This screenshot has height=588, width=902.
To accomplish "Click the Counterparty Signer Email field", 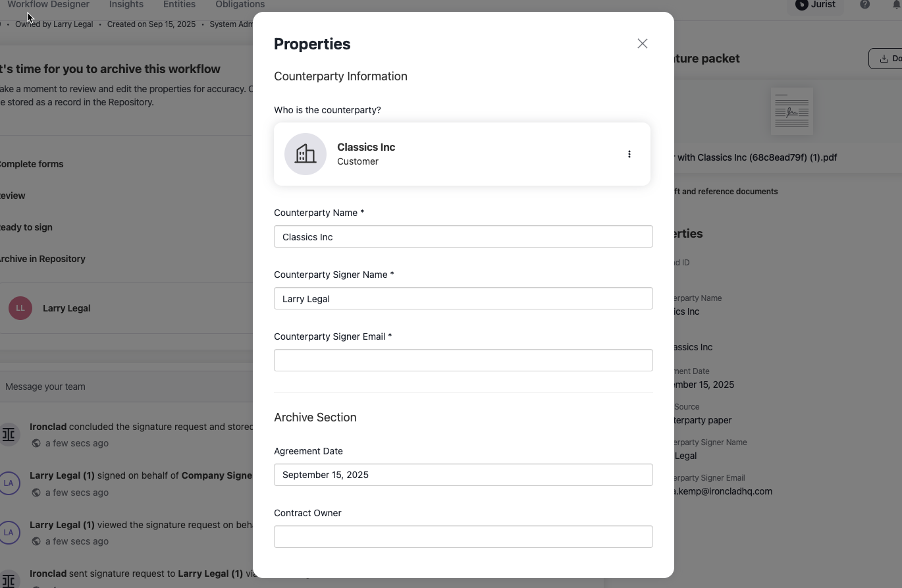I will tap(463, 360).
